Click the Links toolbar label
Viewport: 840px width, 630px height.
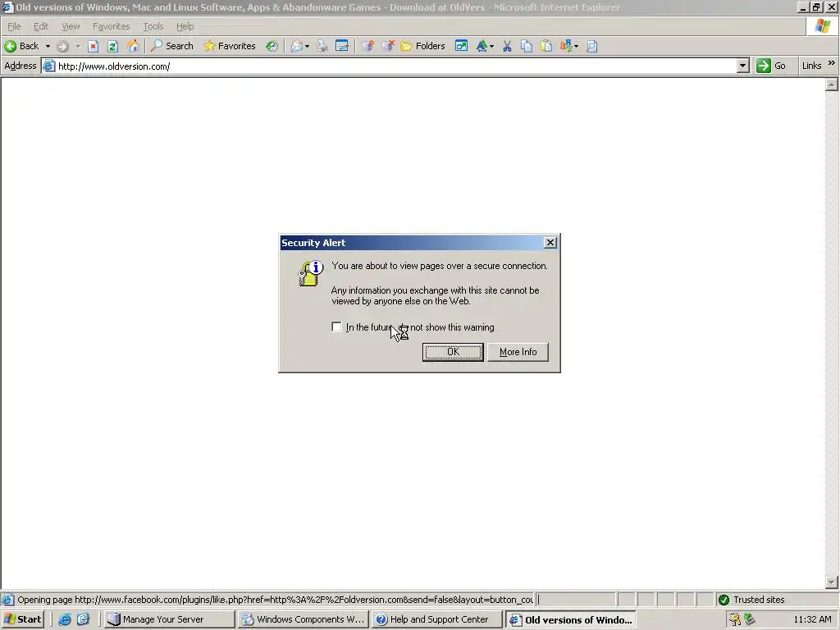click(x=811, y=66)
